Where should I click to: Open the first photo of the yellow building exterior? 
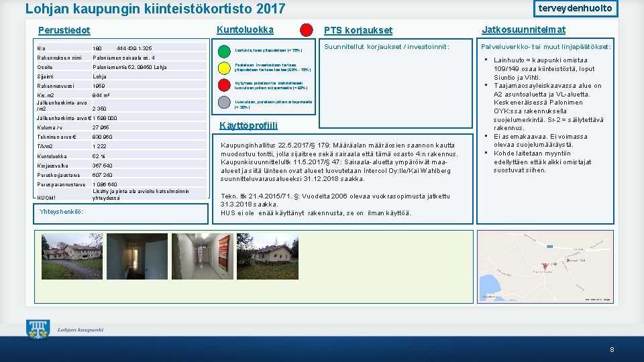point(72,257)
